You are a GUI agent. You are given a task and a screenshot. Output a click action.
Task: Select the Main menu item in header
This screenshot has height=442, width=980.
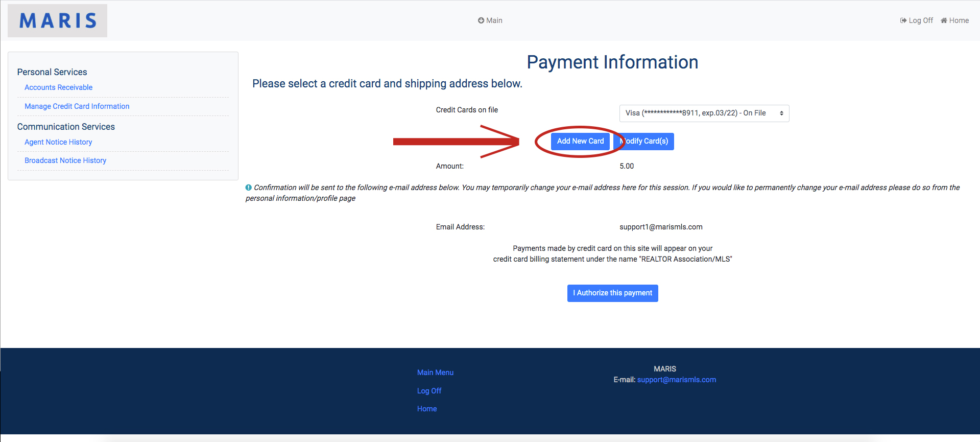click(494, 20)
